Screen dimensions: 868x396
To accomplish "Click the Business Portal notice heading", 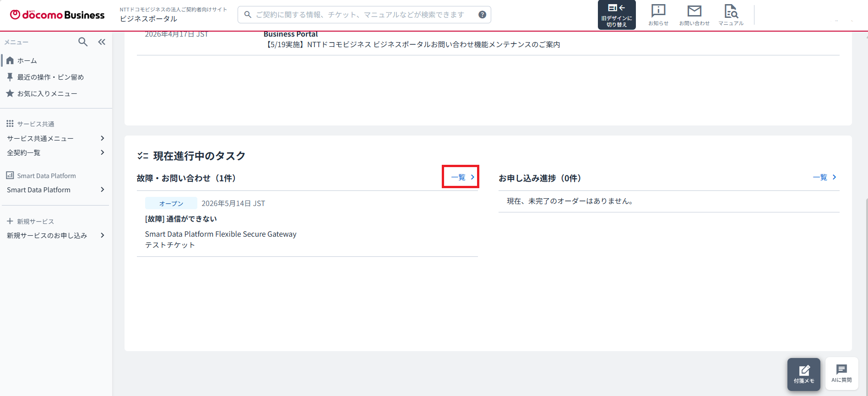I will point(291,34).
